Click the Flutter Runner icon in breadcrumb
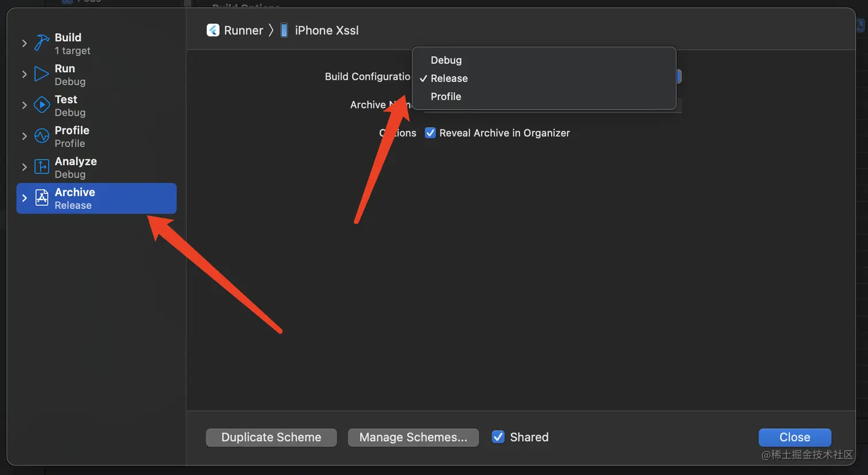This screenshot has width=868, height=475. pos(213,30)
